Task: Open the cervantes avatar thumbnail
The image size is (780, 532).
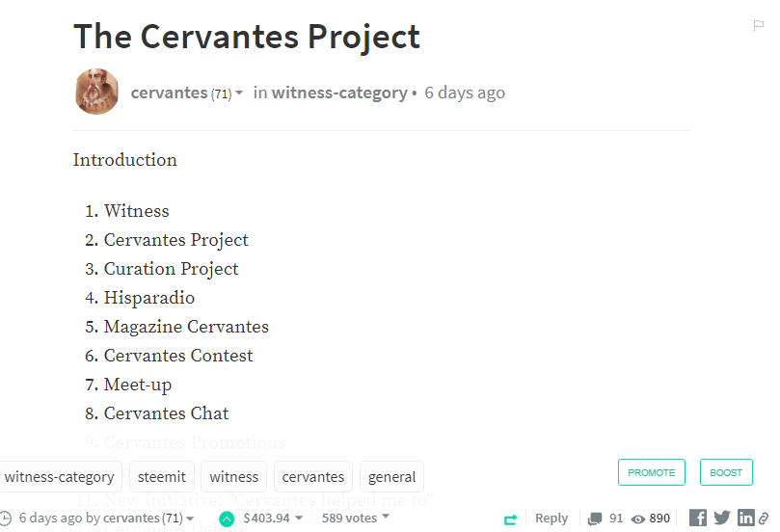Action: (x=96, y=92)
